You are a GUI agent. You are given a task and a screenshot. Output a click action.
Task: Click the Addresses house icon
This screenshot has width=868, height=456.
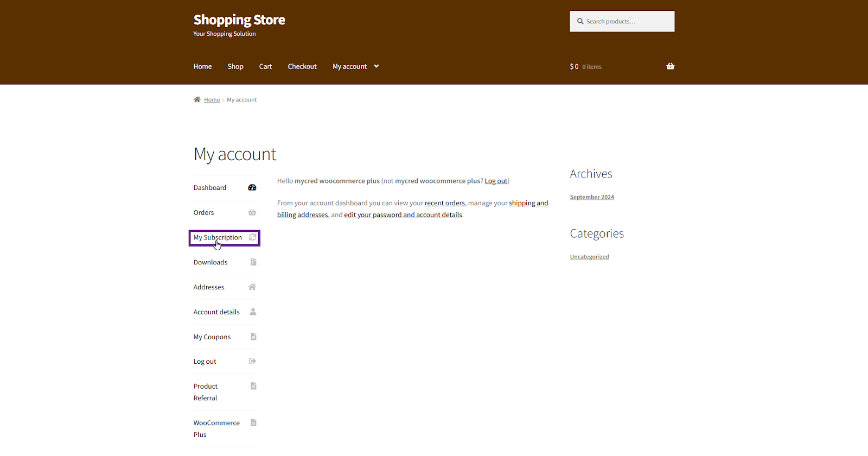(252, 287)
